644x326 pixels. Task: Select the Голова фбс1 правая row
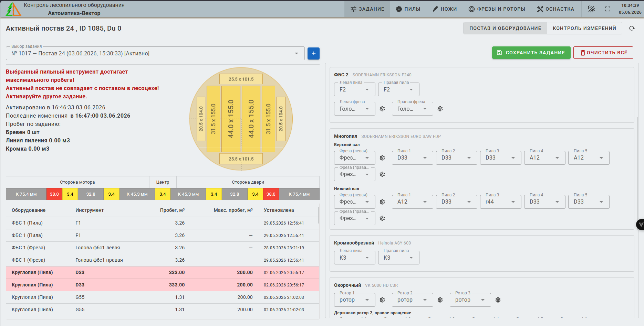[163, 260]
